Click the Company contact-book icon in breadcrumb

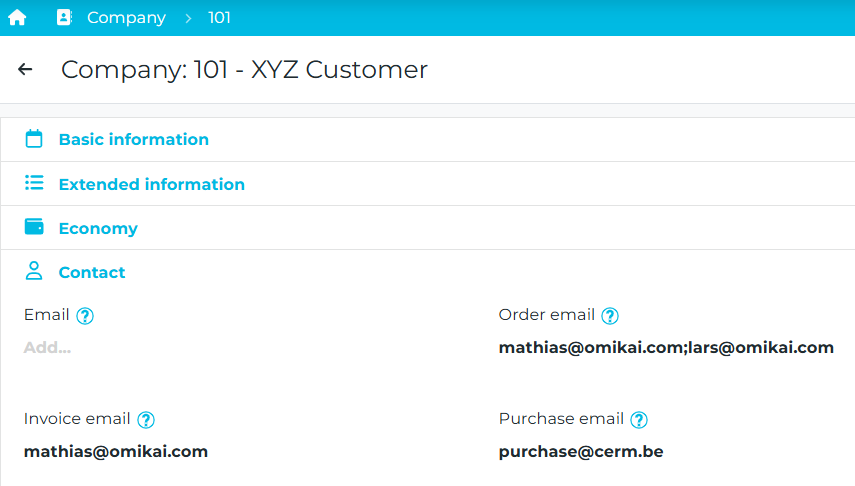[64, 18]
